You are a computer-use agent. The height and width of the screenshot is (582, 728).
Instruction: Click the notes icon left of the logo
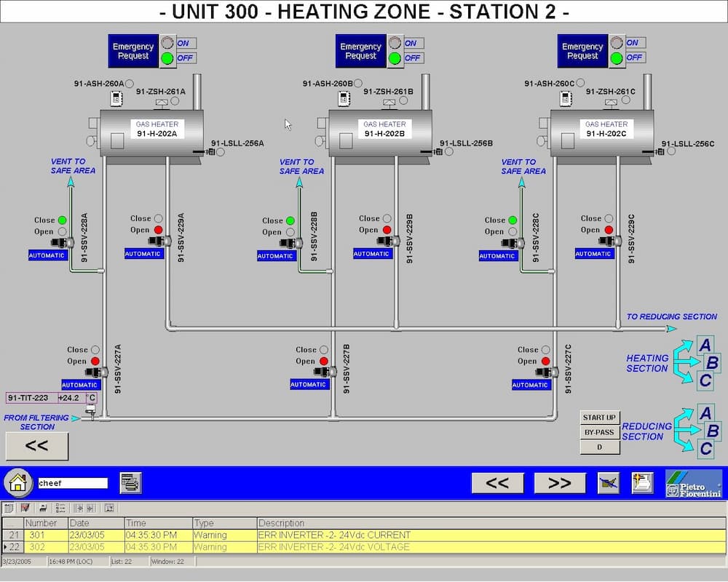click(x=642, y=483)
